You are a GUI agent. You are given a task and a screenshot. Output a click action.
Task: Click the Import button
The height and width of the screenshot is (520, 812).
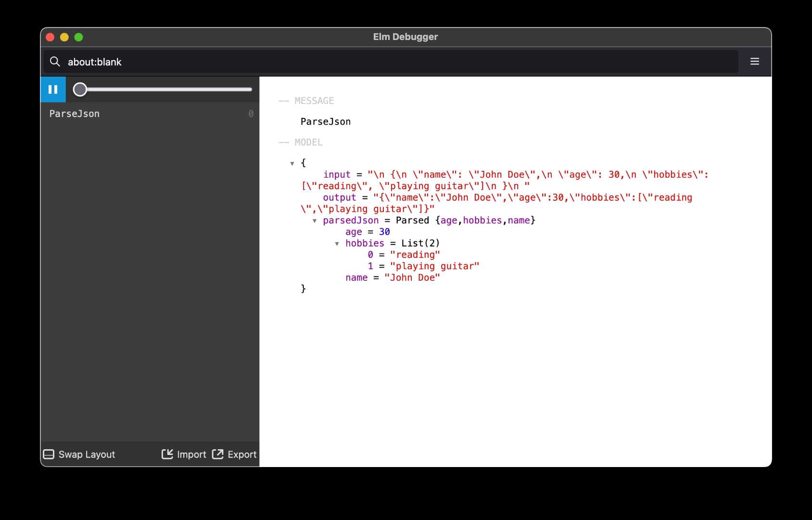pos(184,455)
